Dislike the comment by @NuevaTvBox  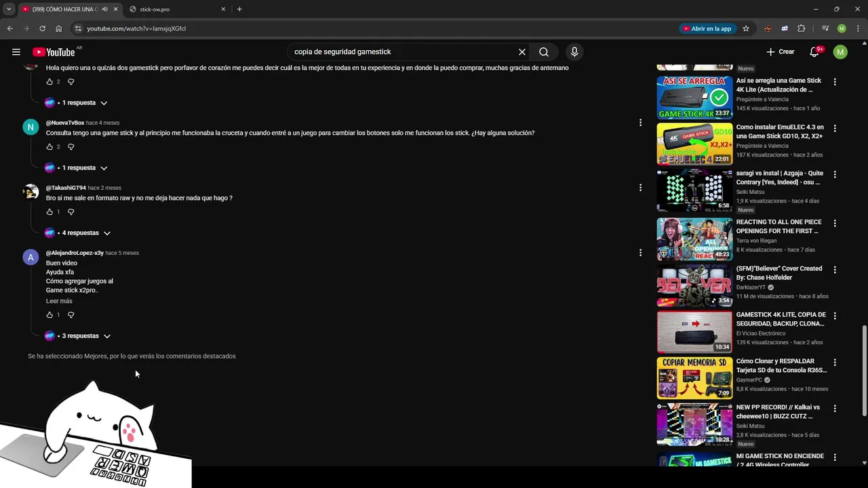coord(71,147)
